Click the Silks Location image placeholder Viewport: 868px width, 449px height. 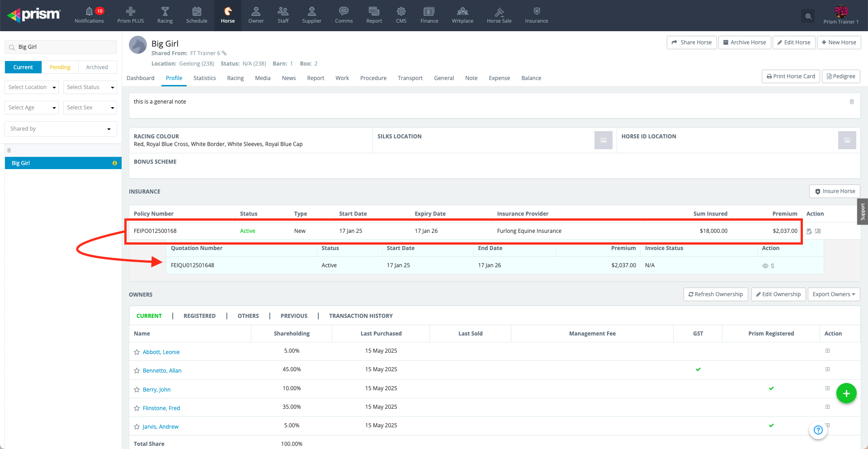point(603,140)
